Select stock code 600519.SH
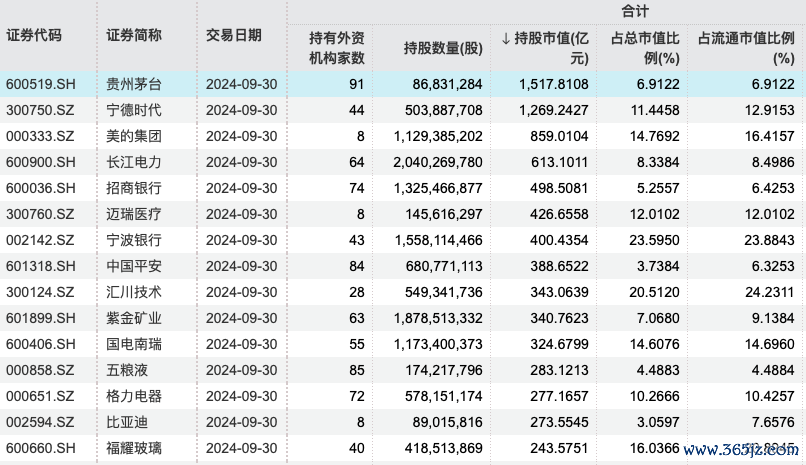806x465 pixels. coord(41,84)
